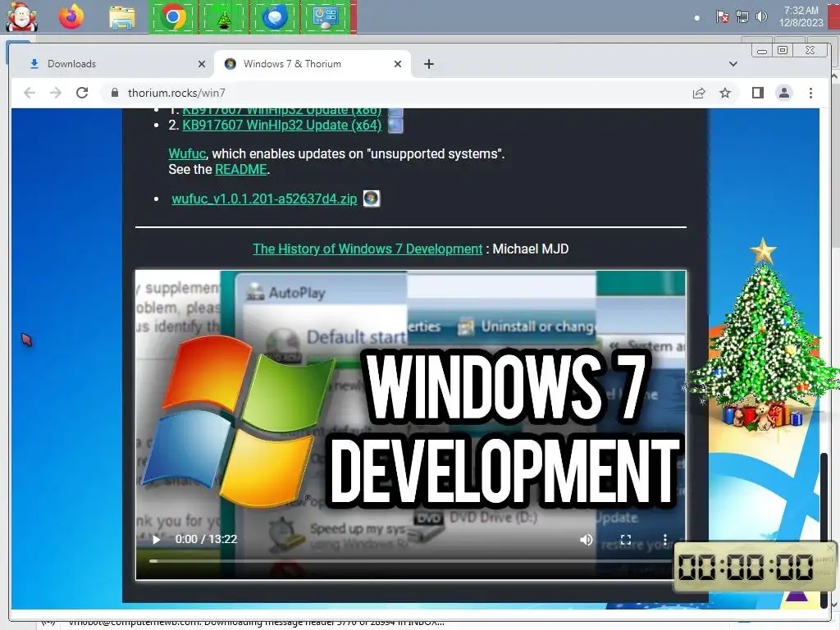
Task: Seek on the video progress bar
Action: click(x=410, y=561)
